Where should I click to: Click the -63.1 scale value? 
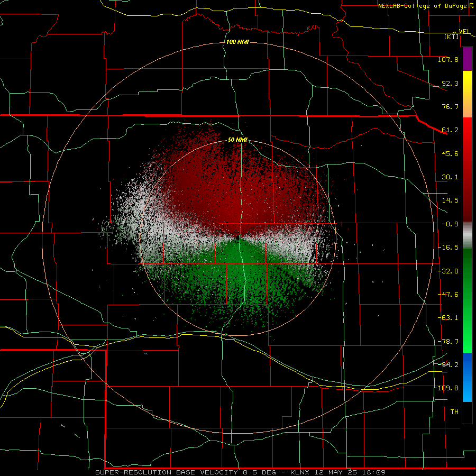click(x=448, y=318)
